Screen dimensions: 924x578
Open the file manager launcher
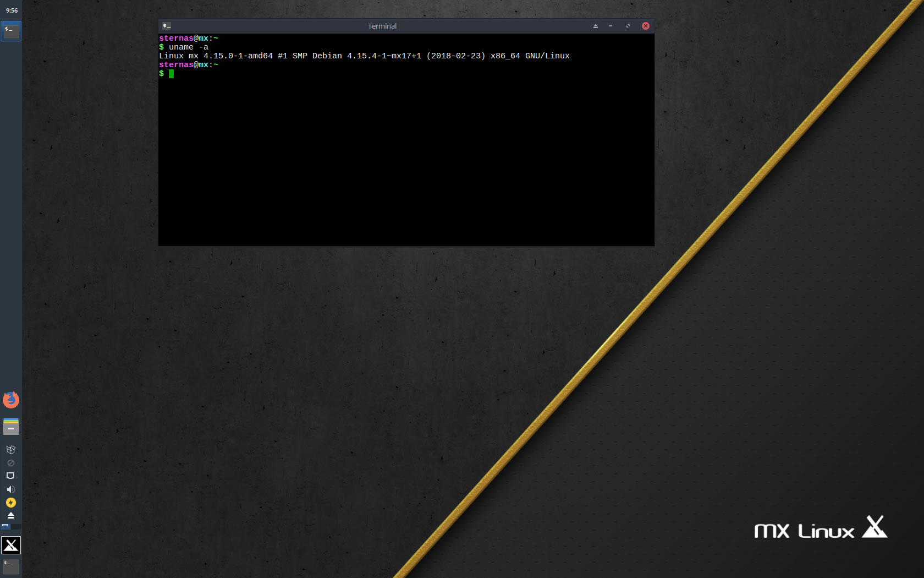11,427
